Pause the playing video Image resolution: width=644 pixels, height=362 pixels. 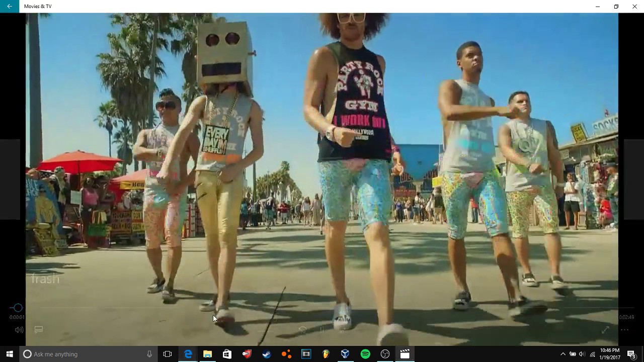coord(322,330)
